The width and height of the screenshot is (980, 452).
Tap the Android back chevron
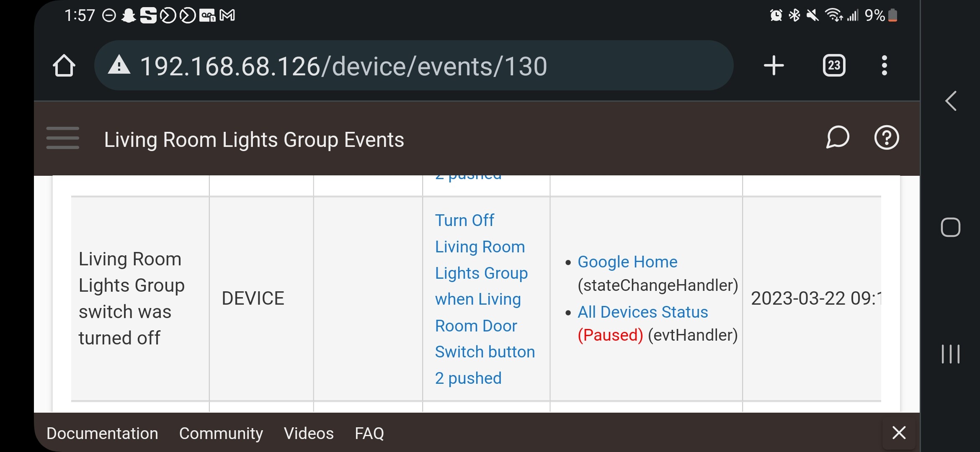951,101
